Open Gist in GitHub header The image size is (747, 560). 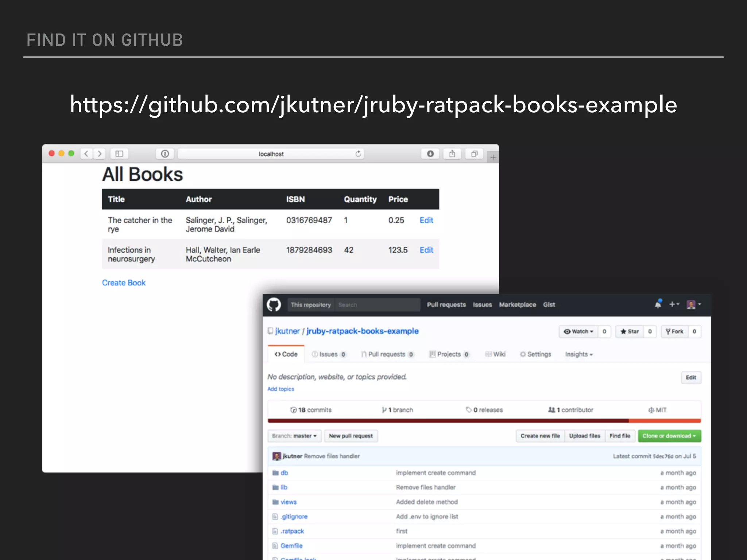tap(549, 304)
